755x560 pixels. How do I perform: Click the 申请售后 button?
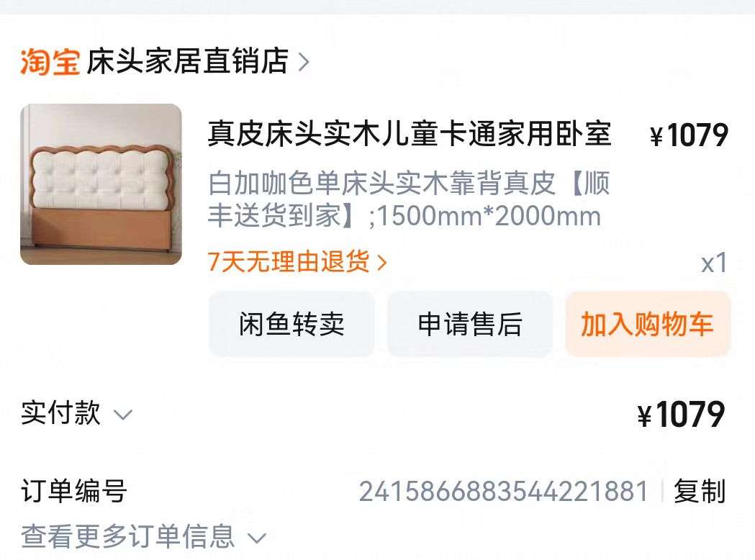[470, 324]
